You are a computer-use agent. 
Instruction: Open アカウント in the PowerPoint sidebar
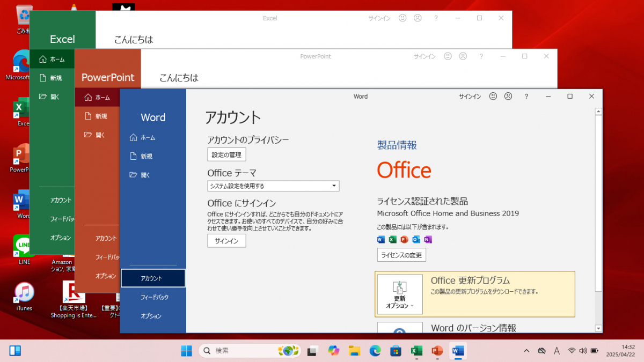tap(106, 238)
